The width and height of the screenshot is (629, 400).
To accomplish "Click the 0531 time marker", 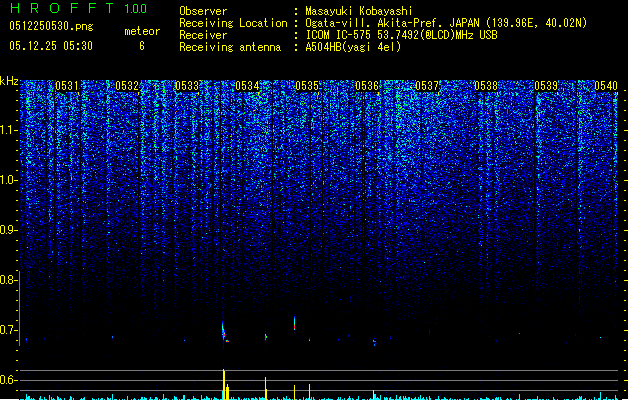I will [67, 86].
